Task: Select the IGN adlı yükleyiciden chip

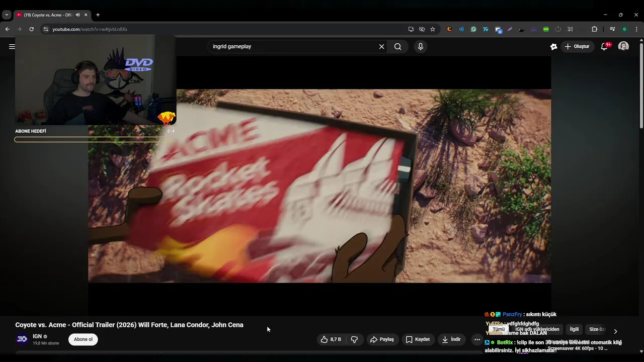Action: pos(537,329)
